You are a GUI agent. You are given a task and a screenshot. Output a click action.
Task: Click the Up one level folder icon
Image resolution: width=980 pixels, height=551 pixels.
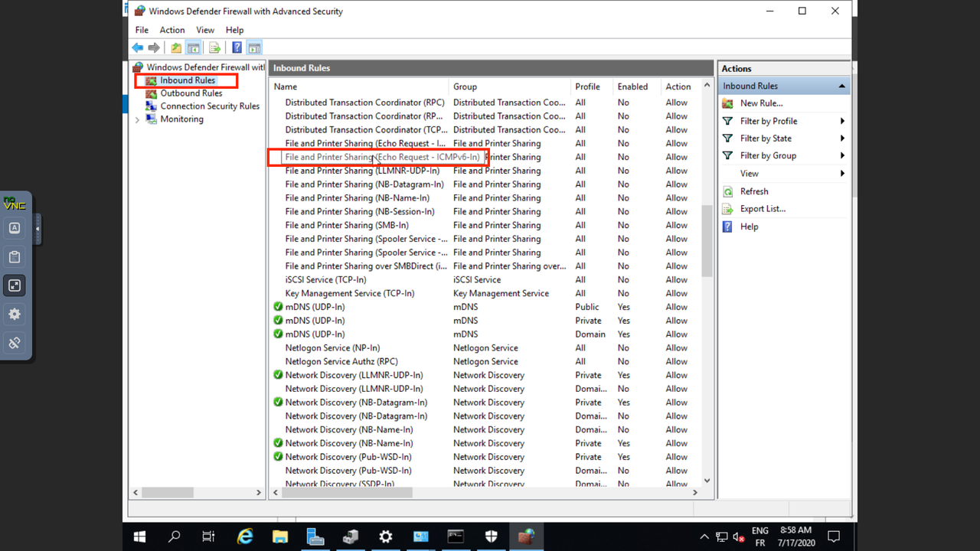(176, 47)
